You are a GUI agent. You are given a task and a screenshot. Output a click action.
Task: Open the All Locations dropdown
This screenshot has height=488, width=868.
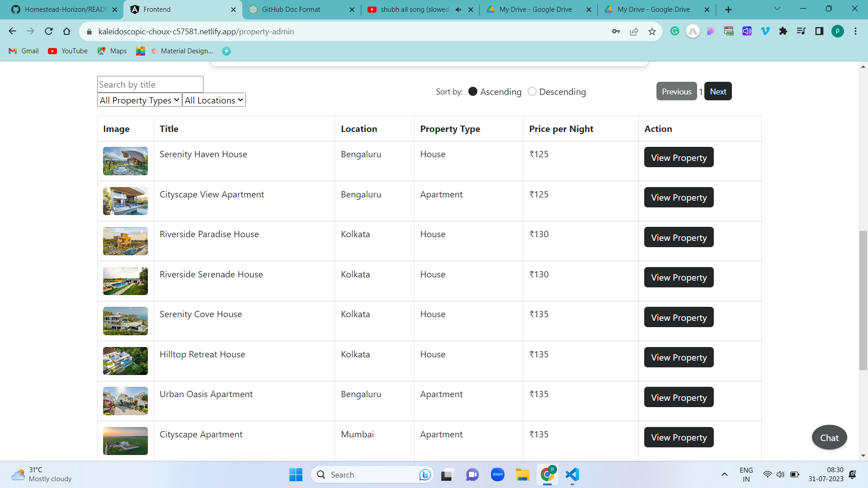point(213,100)
